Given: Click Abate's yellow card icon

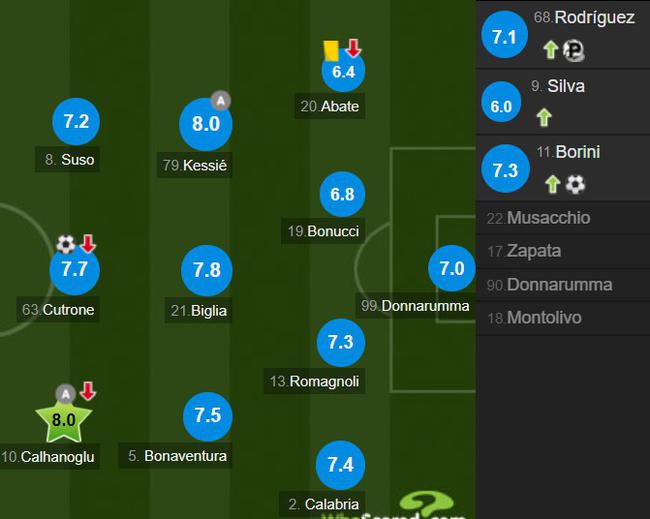Looking at the screenshot, I should tap(331, 51).
